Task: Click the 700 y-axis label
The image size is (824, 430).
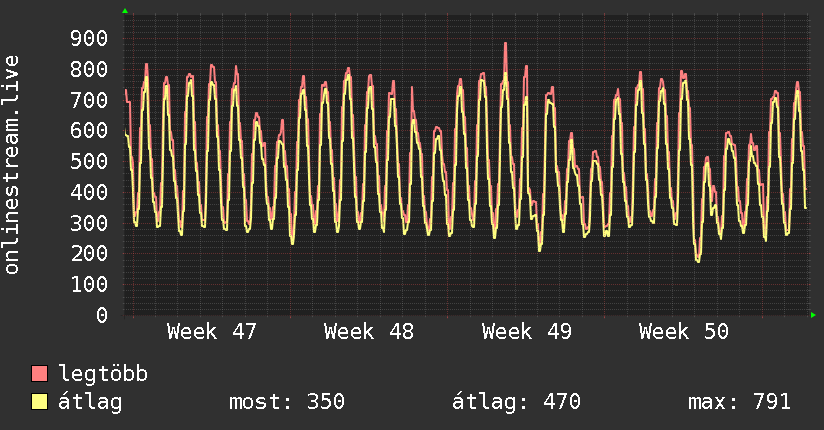Action: (89, 99)
